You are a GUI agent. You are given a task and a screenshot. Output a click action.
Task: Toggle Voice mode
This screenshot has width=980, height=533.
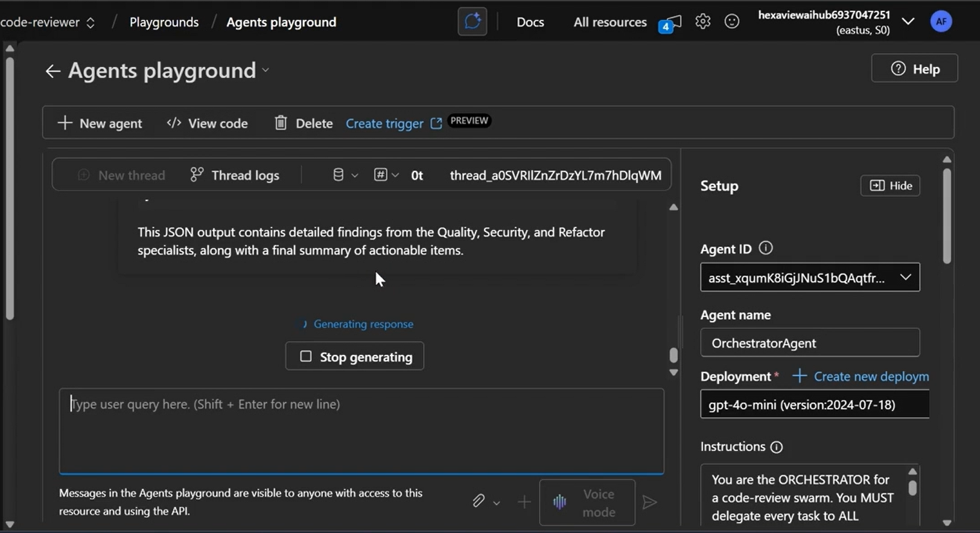587,503
